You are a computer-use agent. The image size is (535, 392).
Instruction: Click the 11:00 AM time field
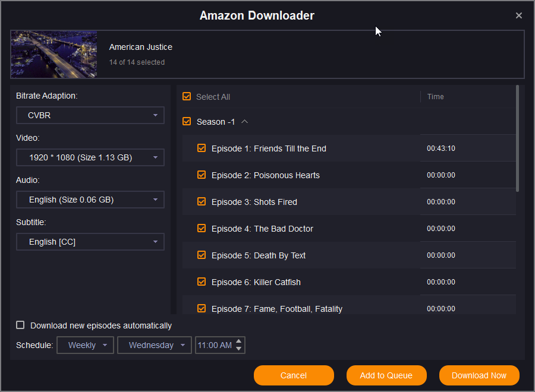tap(215, 345)
